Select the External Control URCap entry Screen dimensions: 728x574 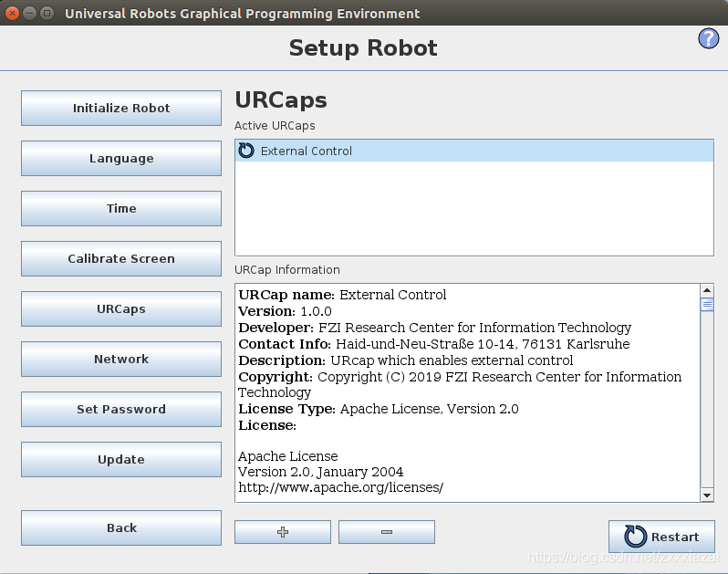tap(474, 151)
